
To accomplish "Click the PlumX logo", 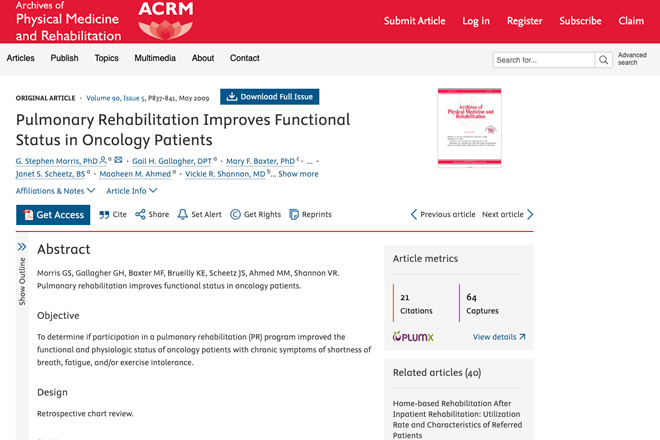I will pos(413,336).
